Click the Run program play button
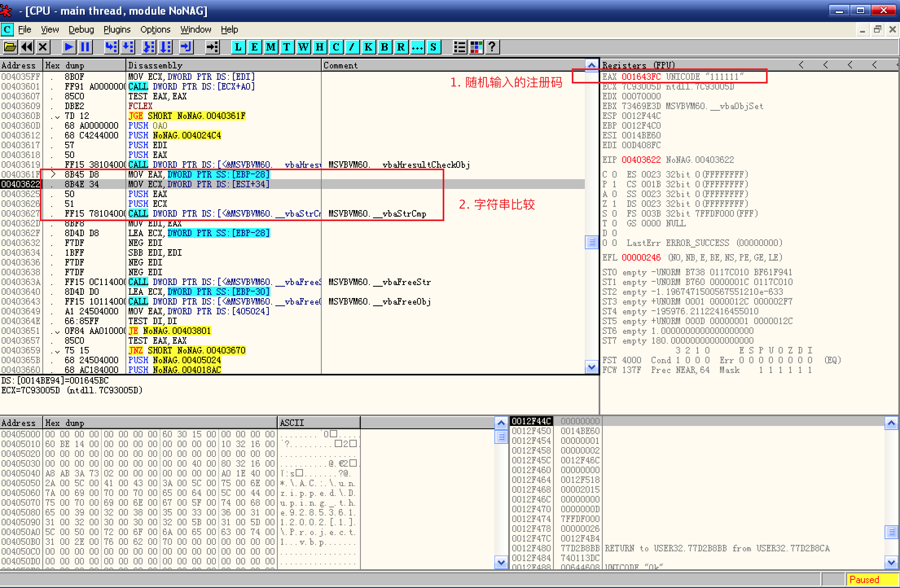The width and height of the screenshot is (900, 588). [x=69, y=47]
